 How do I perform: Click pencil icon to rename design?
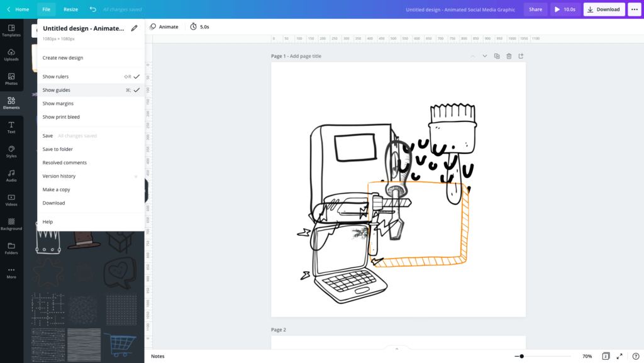pyautogui.click(x=134, y=28)
